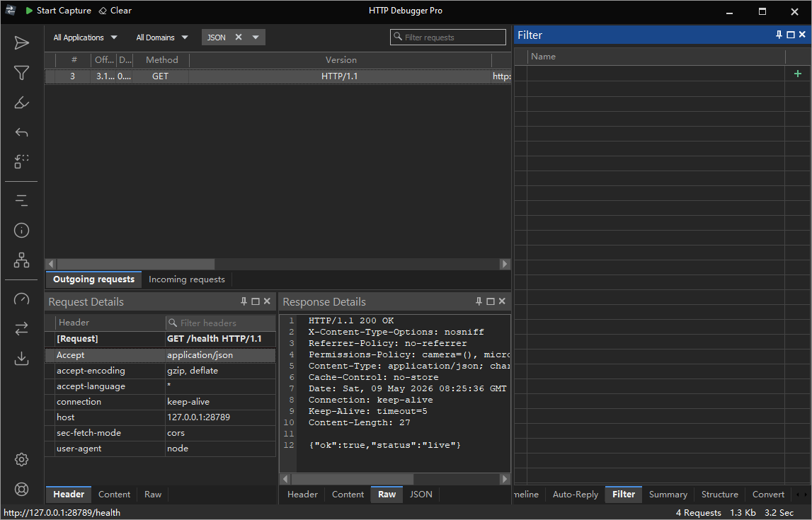Switch to Incoming requests tab
812x520 pixels.
[x=186, y=279]
